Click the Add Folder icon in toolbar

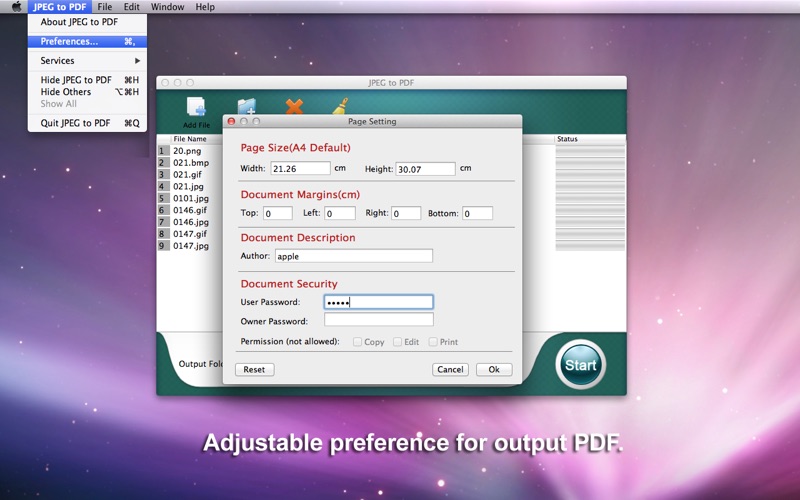[247, 106]
